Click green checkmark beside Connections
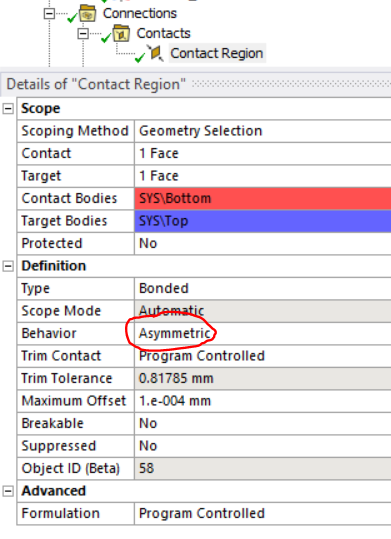The width and height of the screenshot is (391, 539). click(72, 17)
